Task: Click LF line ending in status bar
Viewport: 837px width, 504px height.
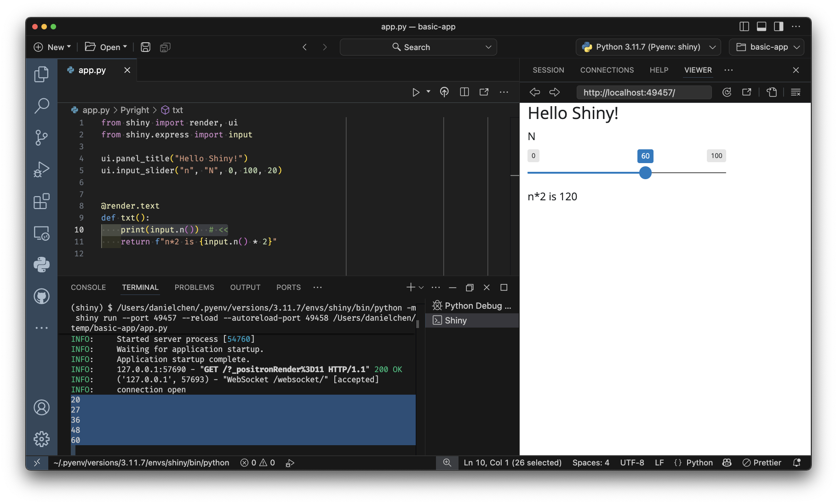Action: (x=659, y=463)
